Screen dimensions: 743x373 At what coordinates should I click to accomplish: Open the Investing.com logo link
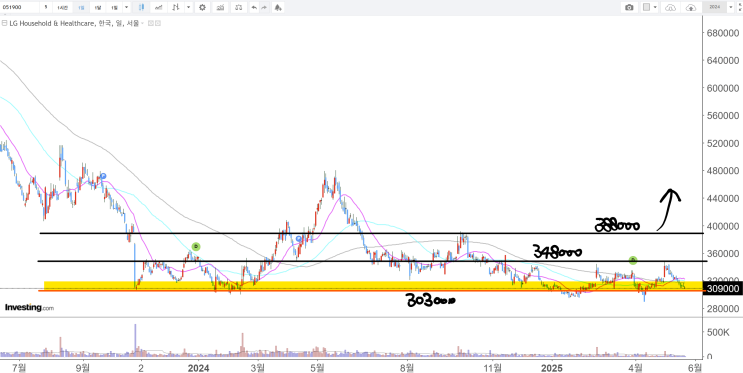click(x=29, y=308)
